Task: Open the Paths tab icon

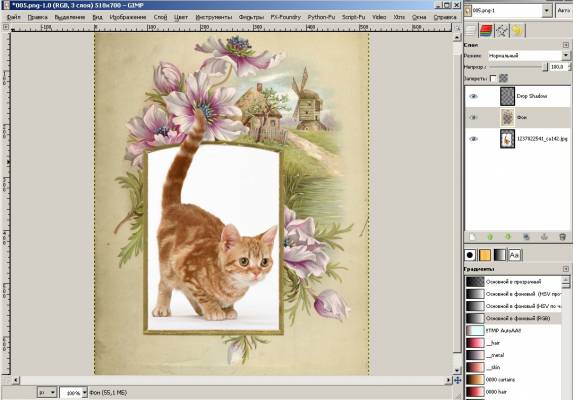Action: click(502, 30)
